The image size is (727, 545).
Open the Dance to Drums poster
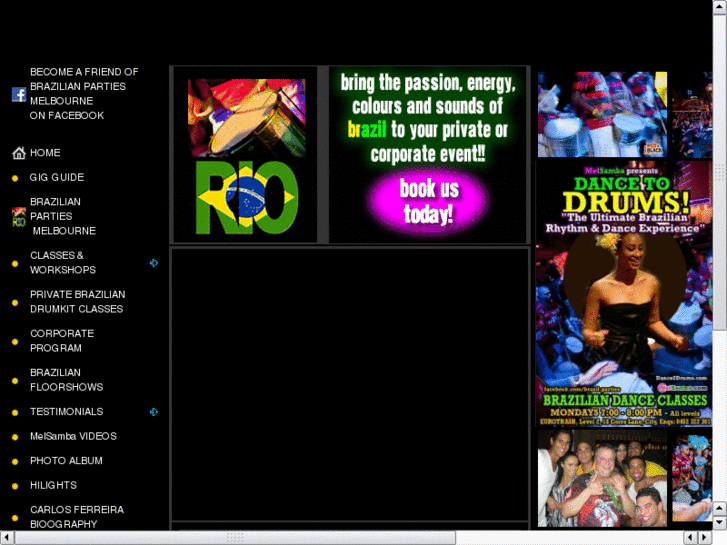[624, 294]
